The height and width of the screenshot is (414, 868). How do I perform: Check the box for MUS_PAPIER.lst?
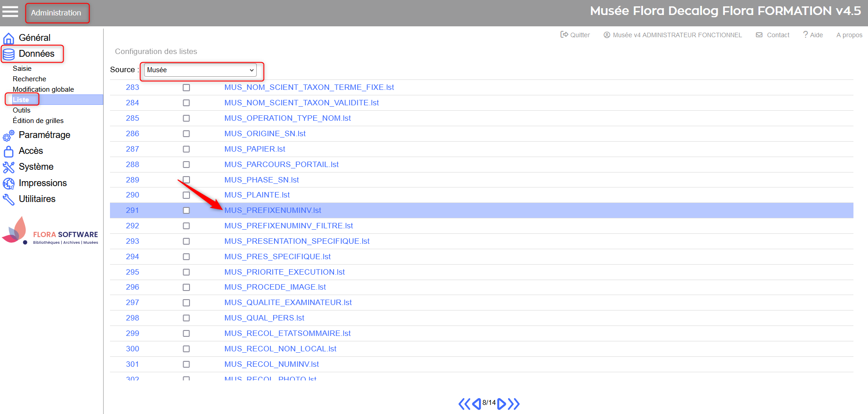(x=186, y=149)
